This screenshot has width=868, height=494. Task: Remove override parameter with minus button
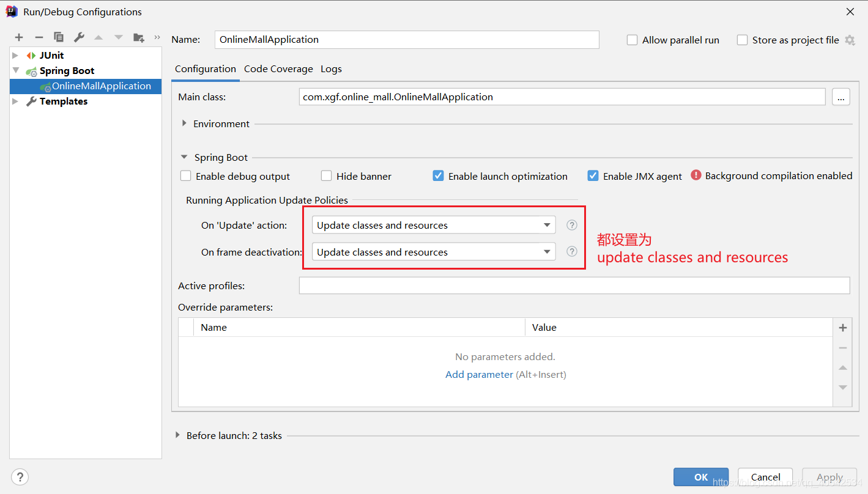click(843, 348)
